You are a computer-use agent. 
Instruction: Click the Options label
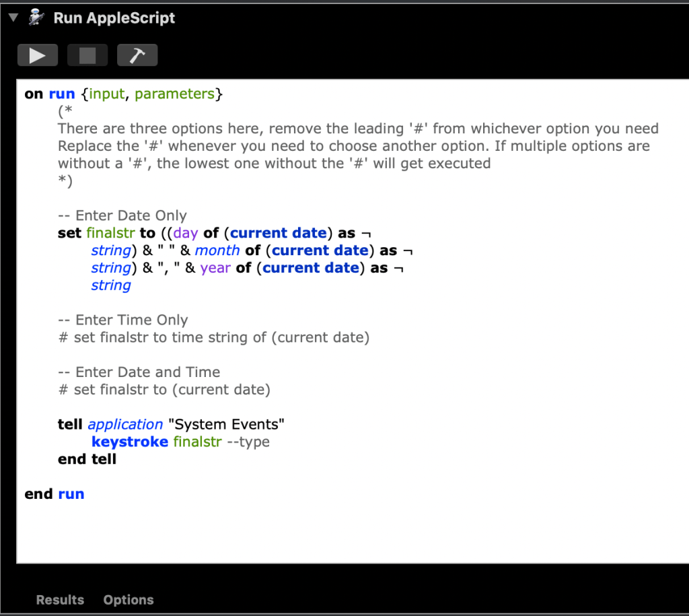(x=128, y=600)
